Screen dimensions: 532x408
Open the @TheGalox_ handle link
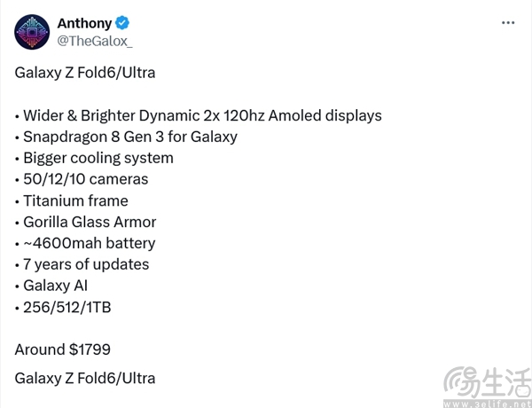94,41
